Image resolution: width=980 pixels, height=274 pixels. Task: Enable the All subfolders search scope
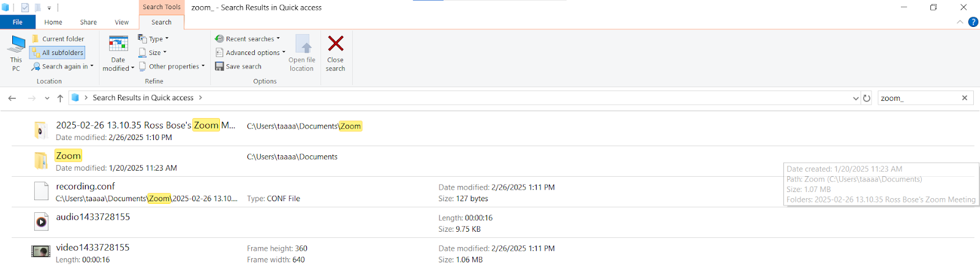pos(58,53)
